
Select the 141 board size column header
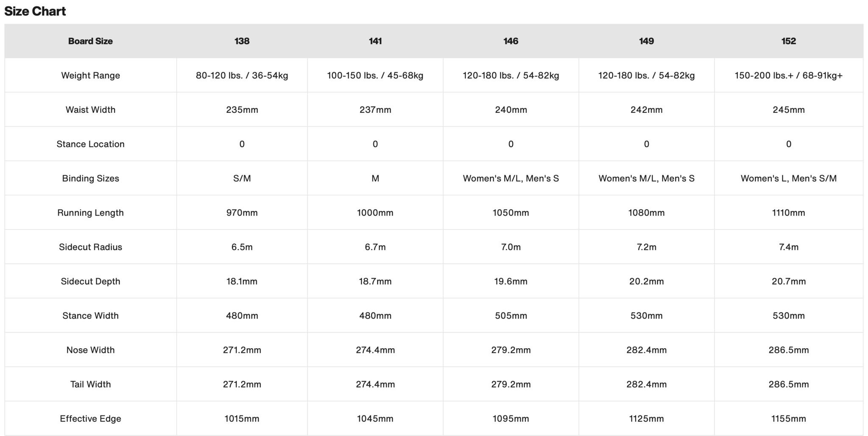pos(375,41)
